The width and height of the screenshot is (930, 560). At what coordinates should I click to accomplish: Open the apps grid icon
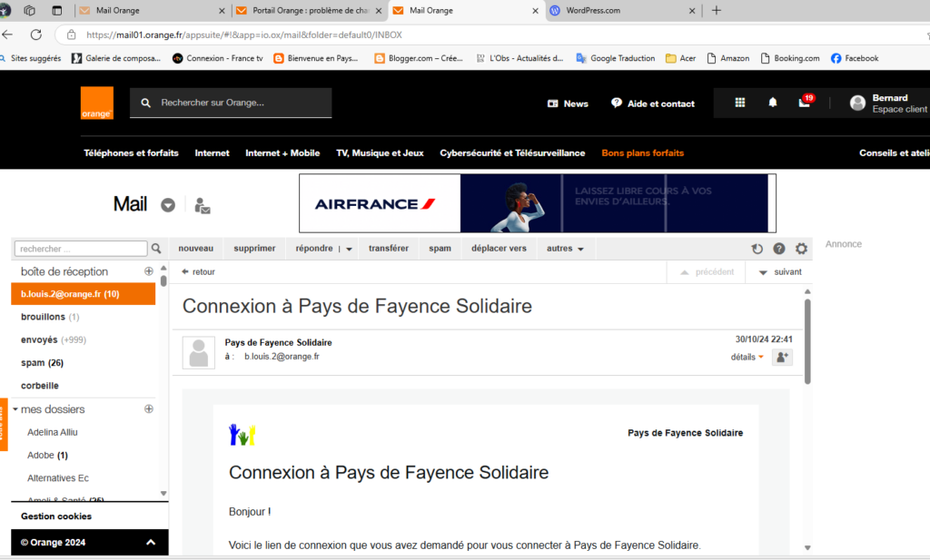[x=740, y=103]
